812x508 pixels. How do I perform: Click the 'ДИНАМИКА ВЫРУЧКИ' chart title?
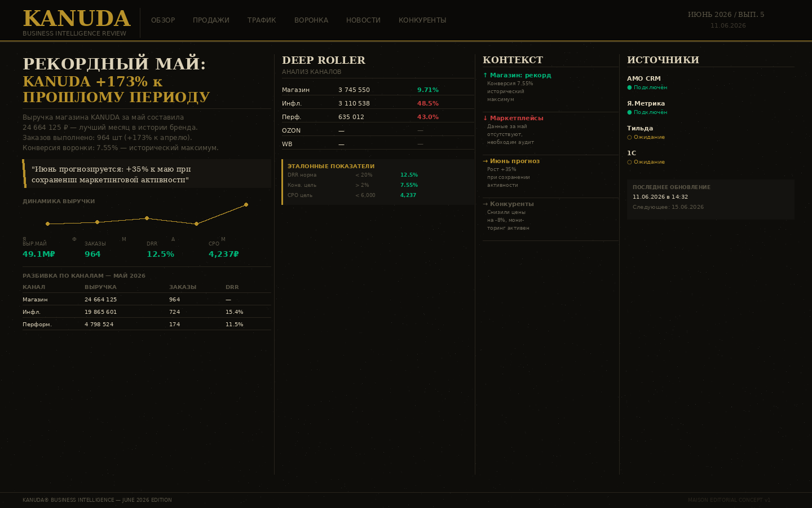(59, 202)
